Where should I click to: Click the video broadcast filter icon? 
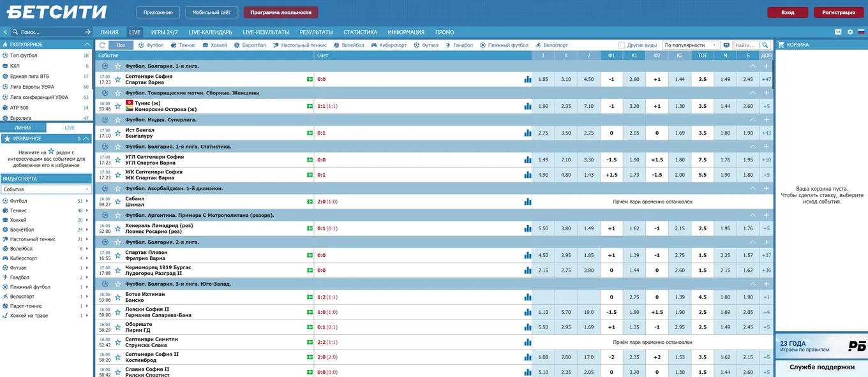tap(726, 45)
